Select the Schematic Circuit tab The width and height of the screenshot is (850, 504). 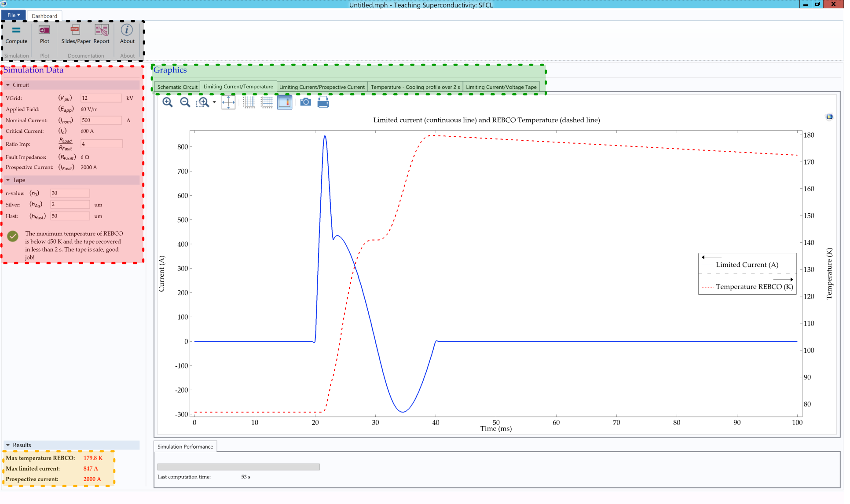178,87
